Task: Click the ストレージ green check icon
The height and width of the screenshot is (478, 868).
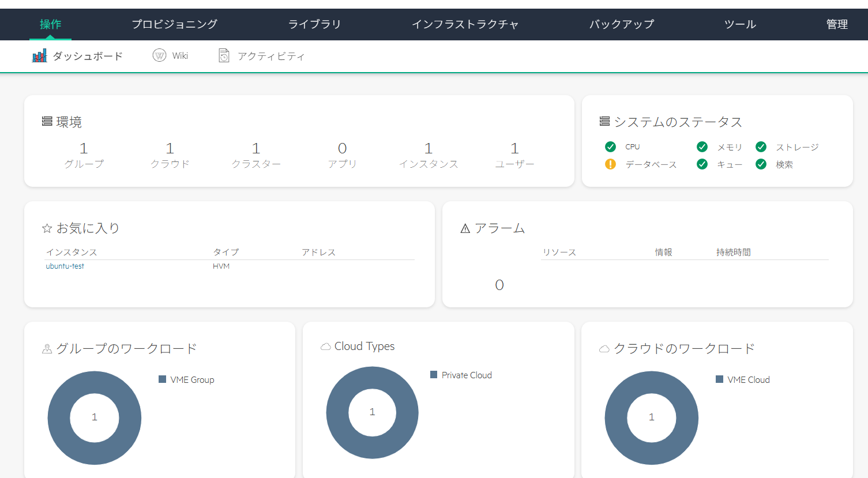Action: click(761, 146)
